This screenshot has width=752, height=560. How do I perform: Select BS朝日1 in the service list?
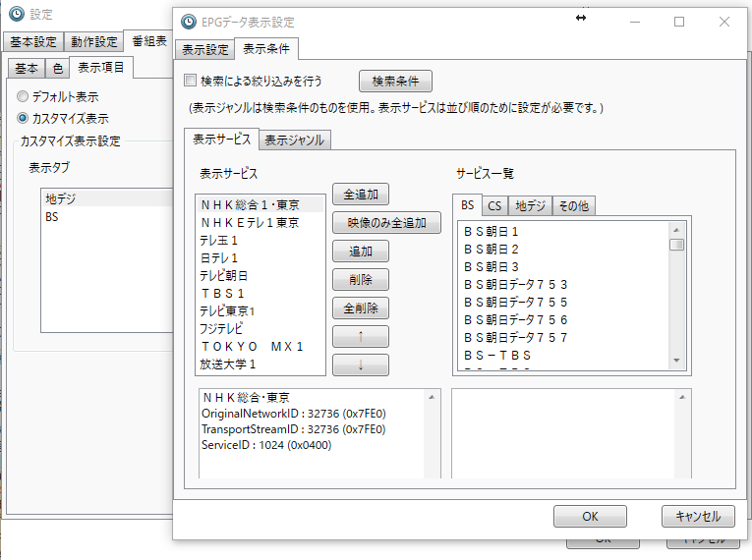coord(491,232)
